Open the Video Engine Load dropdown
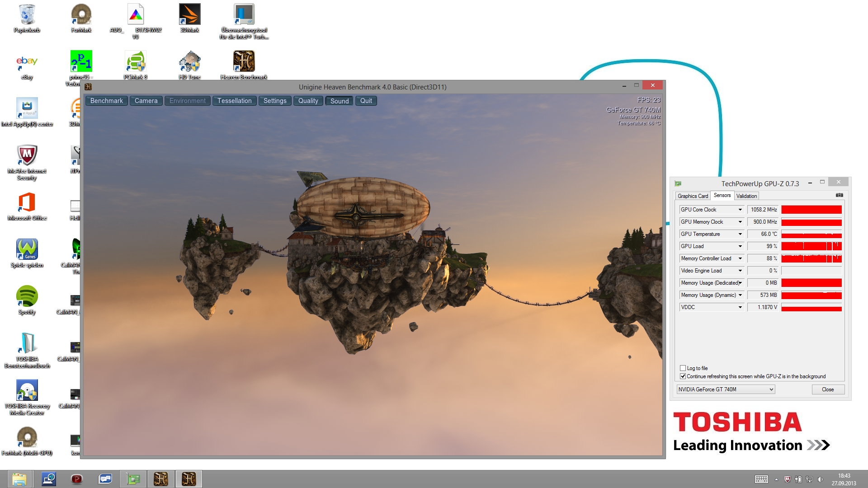Image resolution: width=868 pixels, height=488 pixels. click(x=740, y=271)
